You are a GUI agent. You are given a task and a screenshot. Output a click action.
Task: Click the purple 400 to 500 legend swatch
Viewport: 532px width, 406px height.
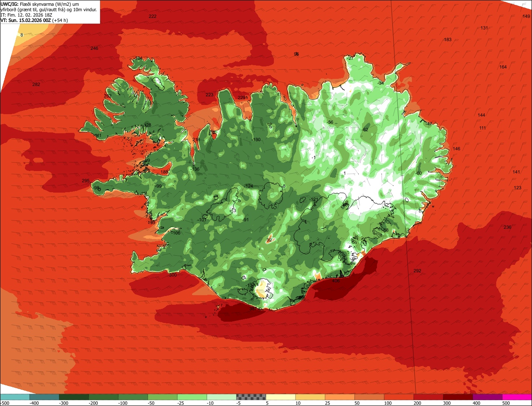pos(488,397)
